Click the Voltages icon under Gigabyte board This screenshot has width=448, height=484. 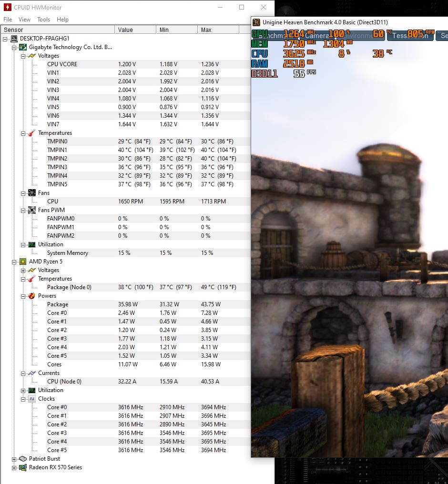32,56
